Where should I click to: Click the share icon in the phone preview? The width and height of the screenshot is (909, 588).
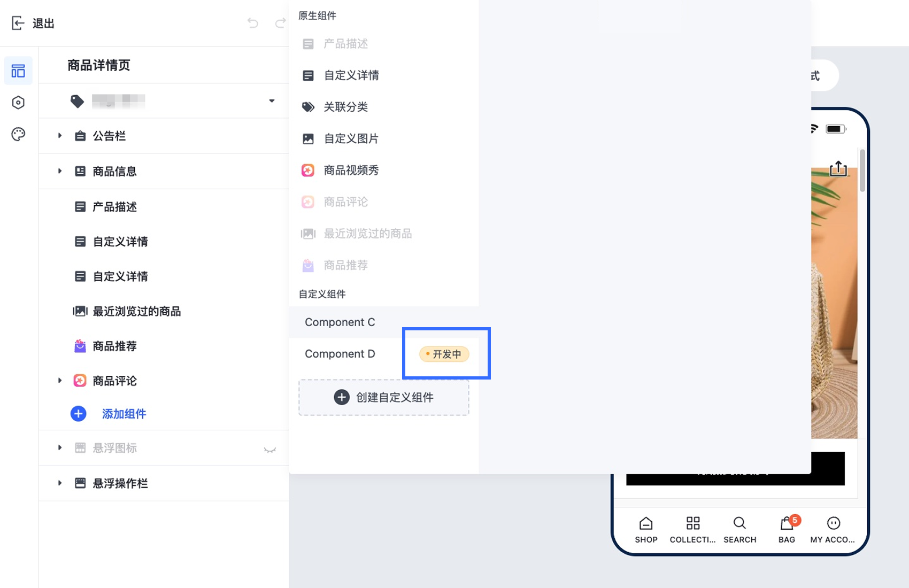tap(838, 168)
